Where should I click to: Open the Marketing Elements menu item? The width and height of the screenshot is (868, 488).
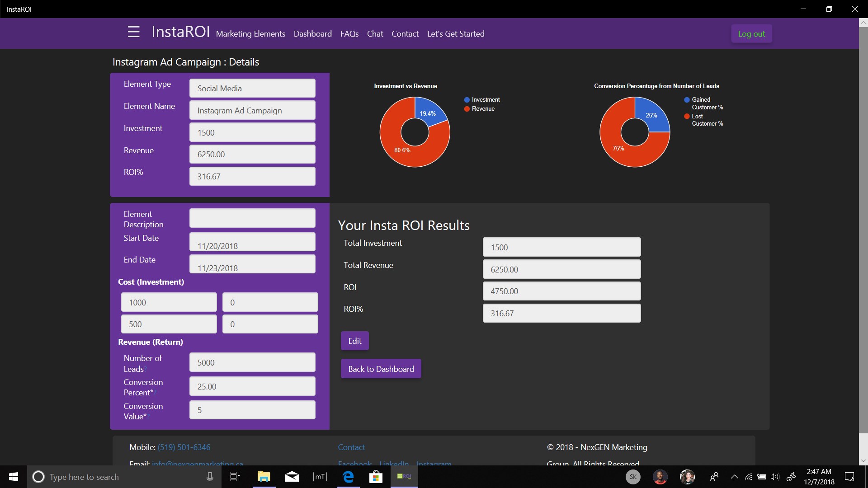pos(250,34)
